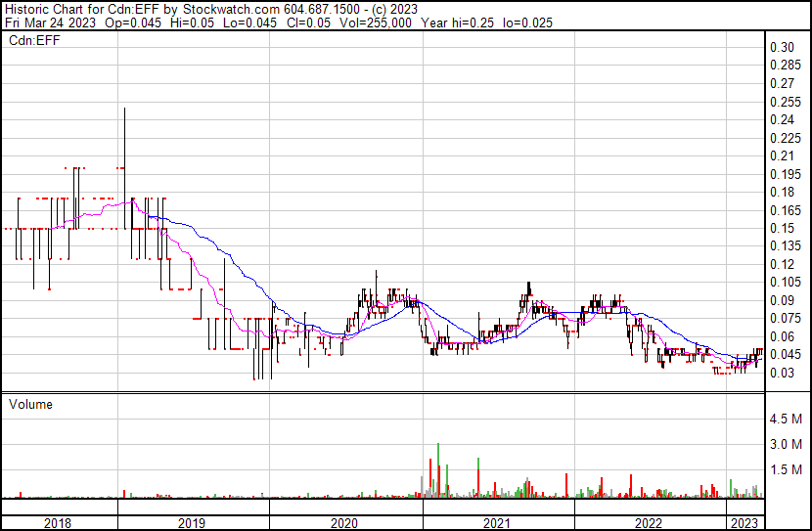Pick the 2021 year label on the time axis

coord(498,523)
